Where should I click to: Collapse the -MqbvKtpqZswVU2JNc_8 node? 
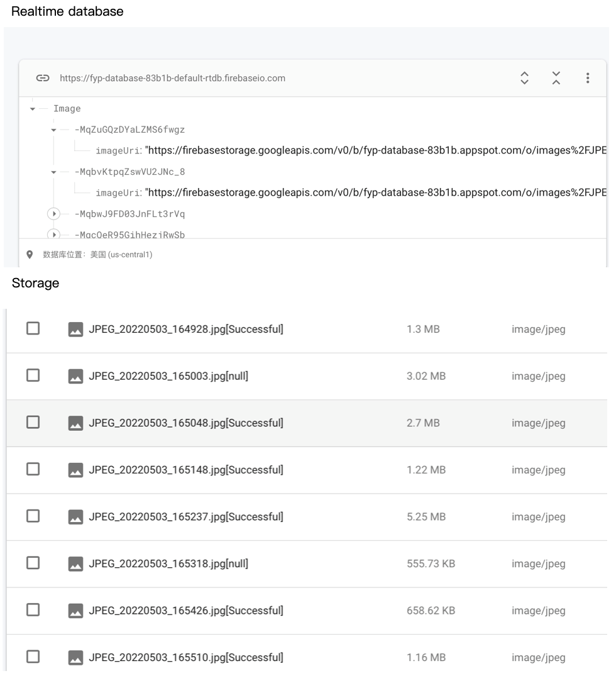pyautogui.click(x=54, y=172)
